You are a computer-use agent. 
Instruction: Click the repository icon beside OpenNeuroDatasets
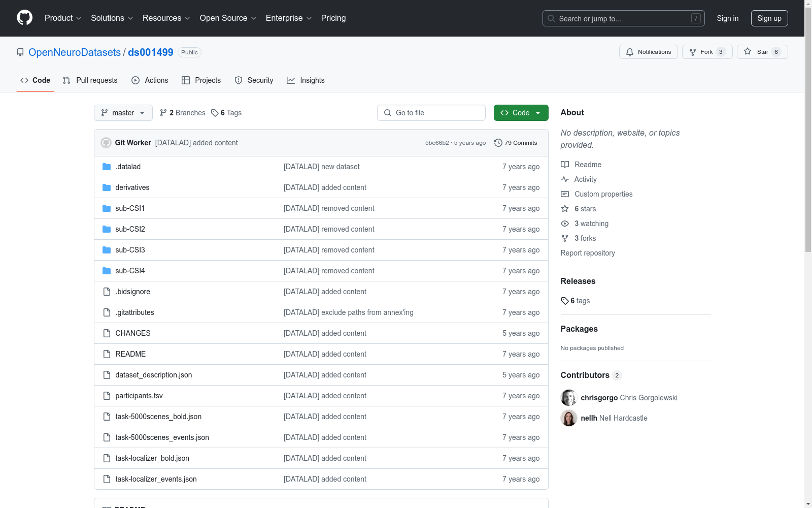(20, 52)
